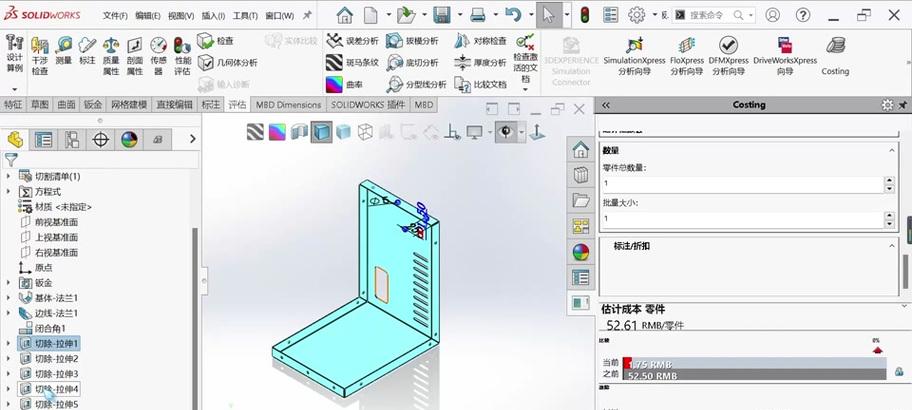Viewport: 912px width, 410px height.
Task: Click the 检查 check tool
Action: point(215,41)
